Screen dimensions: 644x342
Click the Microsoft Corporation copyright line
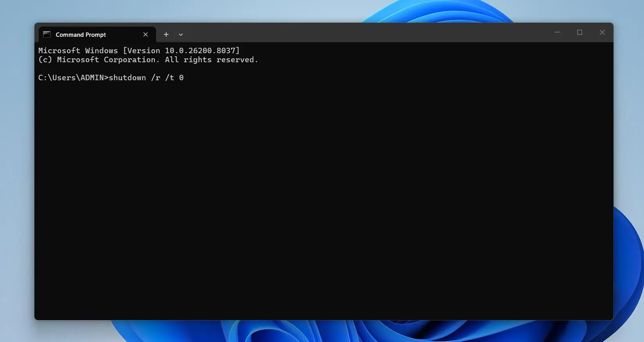pyautogui.click(x=148, y=59)
